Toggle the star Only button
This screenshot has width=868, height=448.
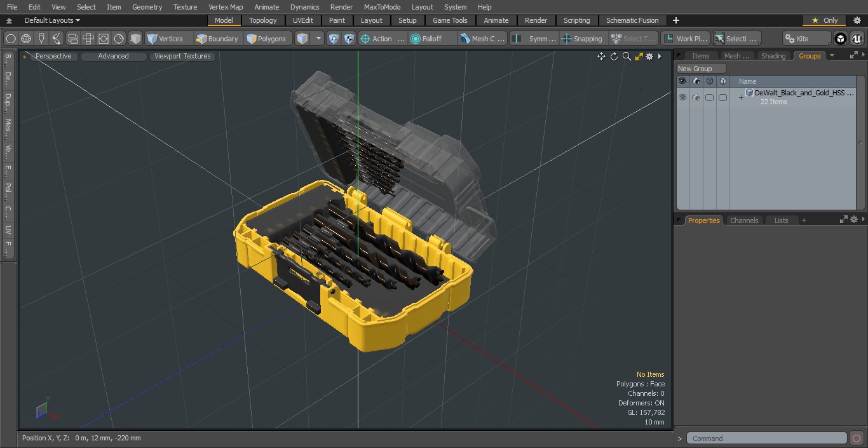(825, 20)
